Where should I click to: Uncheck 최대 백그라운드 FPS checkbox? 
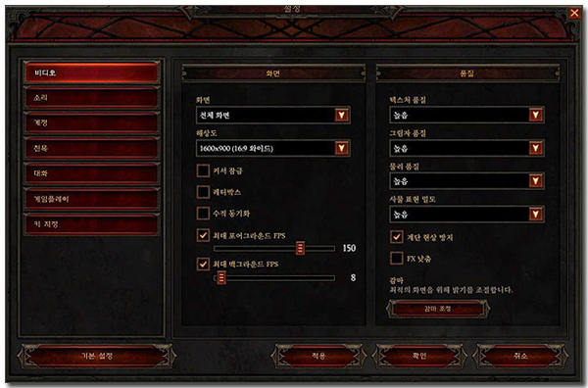tap(203, 264)
